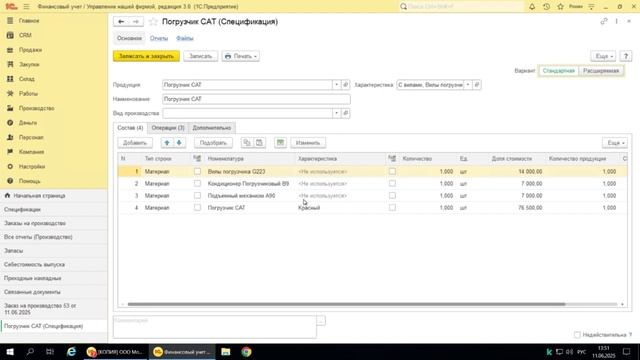Screen dimensions: 640x360
Task: Toggle quantity-side checkbox in row 3
Action: click(x=392, y=196)
